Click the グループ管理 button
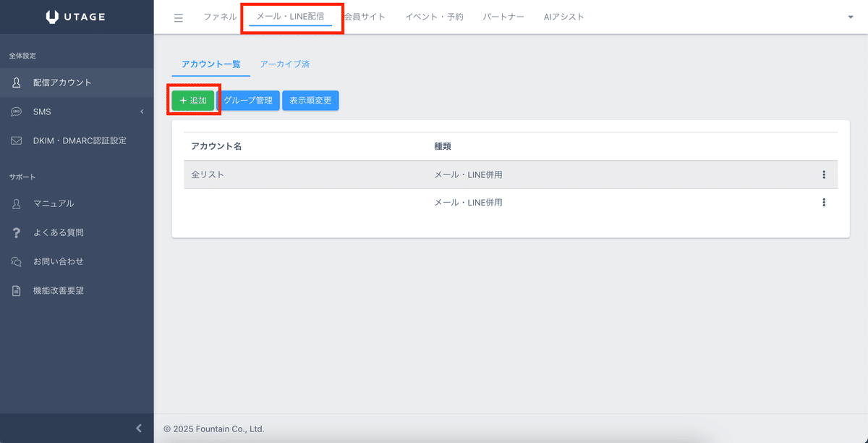Screen dimensions: 868x443 (x=249, y=101)
